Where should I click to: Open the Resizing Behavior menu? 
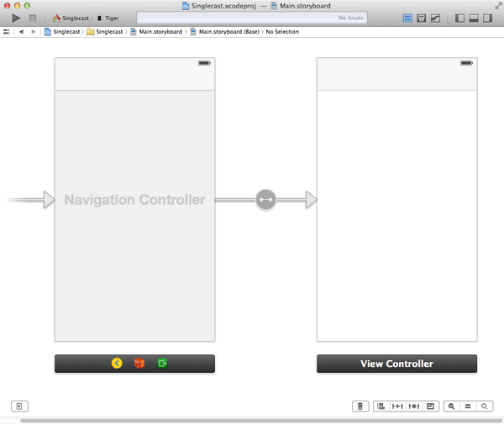point(430,406)
